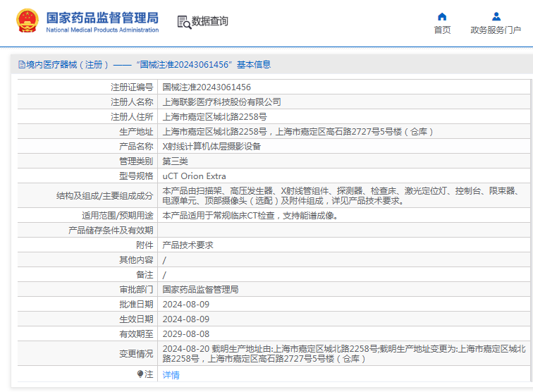Image resolution: width=533 pixels, height=392 pixels.
Task: Click the national emblem logo
Action: point(27,20)
